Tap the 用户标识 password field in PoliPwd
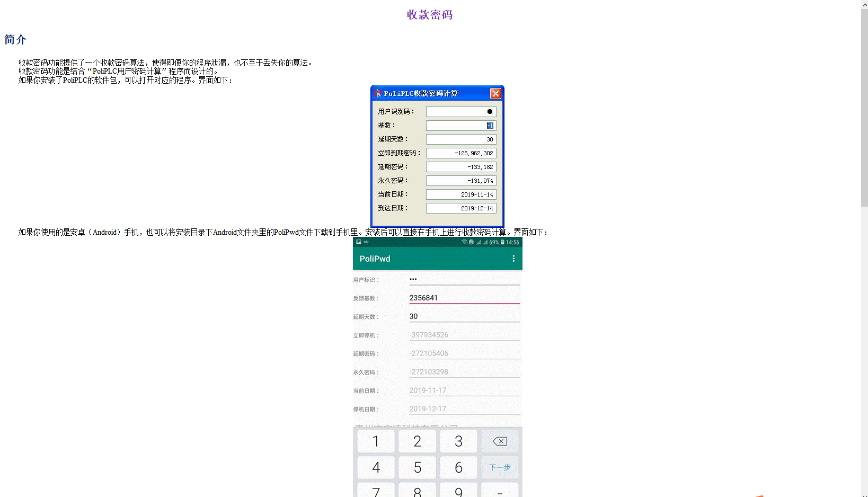Image resolution: width=868 pixels, height=497 pixels. tap(464, 279)
